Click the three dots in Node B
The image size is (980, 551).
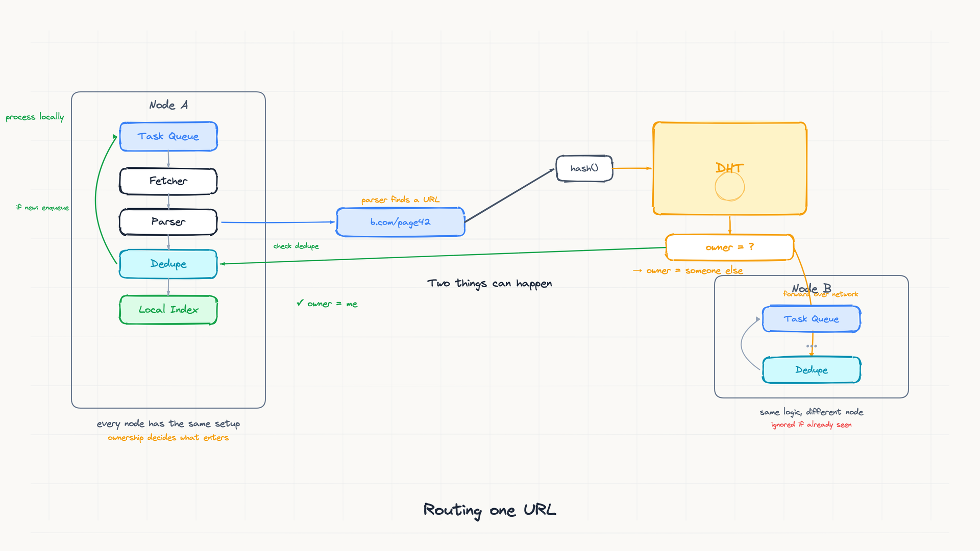pos(812,346)
